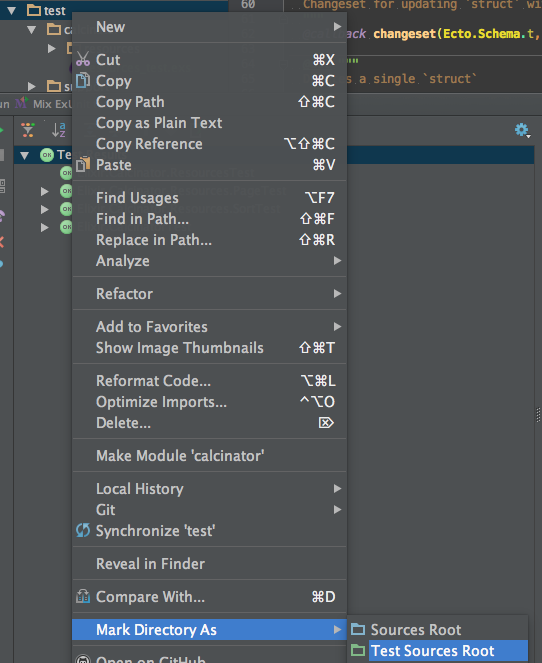Select Compare With entry

[x=209, y=597]
